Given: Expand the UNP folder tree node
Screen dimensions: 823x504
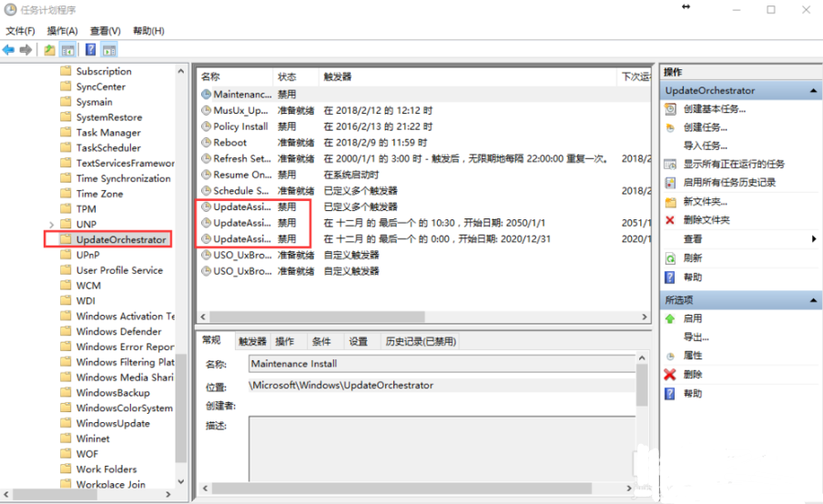Looking at the screenshot, I should (51, 225).
